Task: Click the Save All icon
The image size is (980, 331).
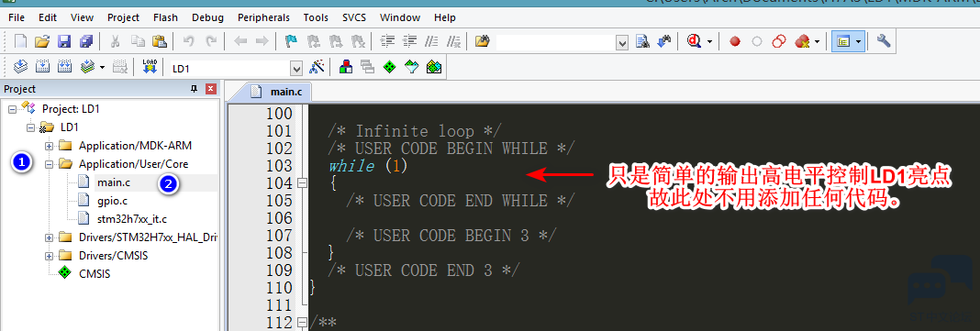Action: point(85,42)
